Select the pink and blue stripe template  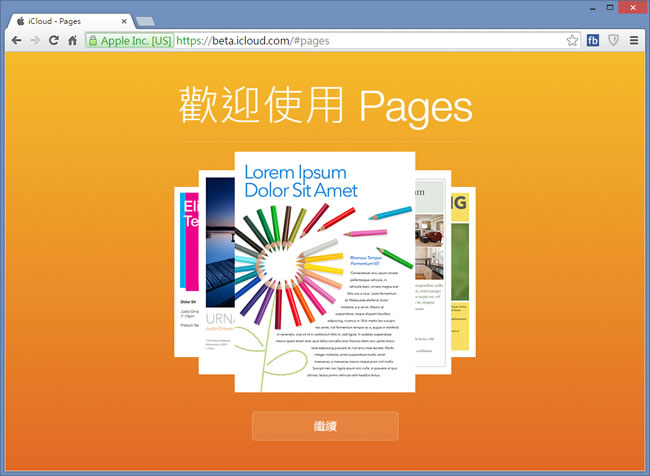coord(187,272)
